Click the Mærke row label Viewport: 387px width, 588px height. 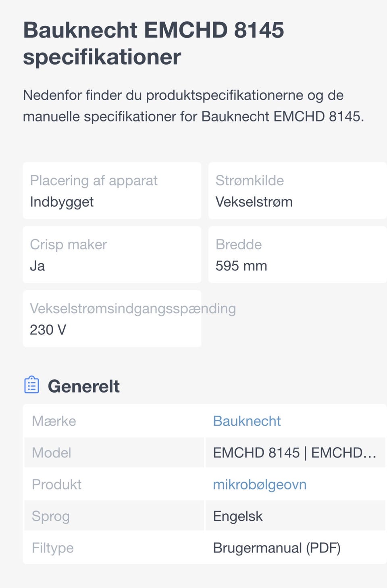pyautogui.click(x=54, y=421)
